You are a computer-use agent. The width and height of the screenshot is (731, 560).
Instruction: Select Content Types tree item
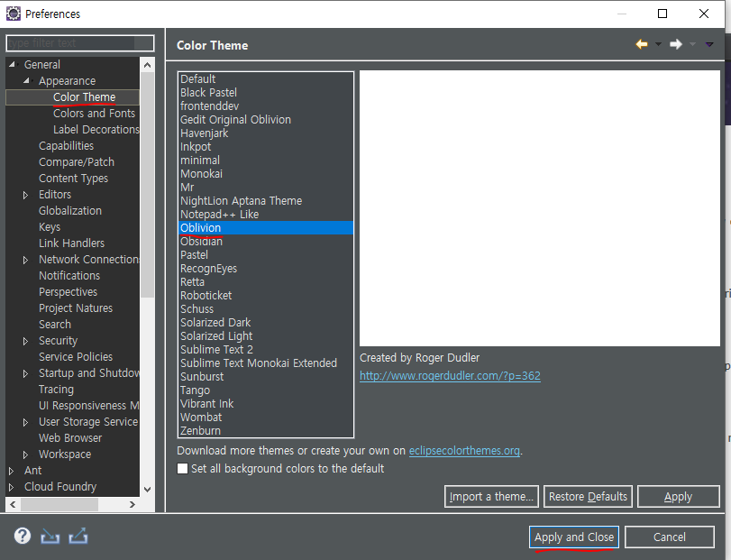click(73, 179)
